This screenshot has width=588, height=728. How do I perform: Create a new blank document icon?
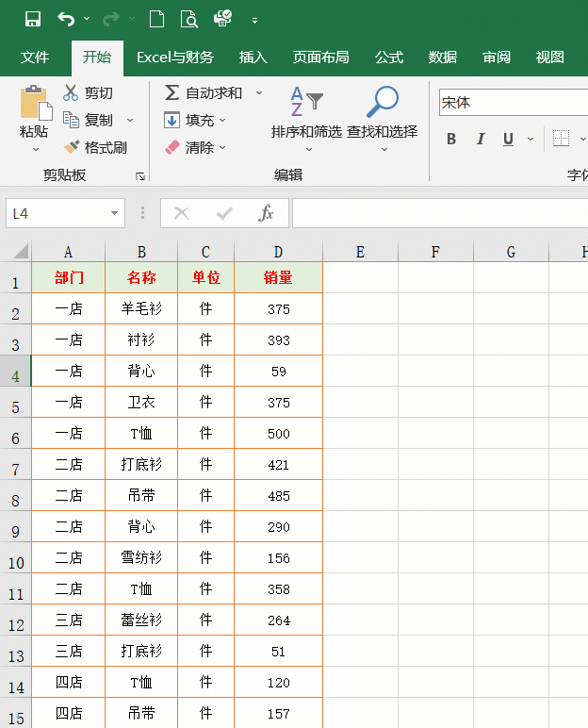[x=156, y=19]
